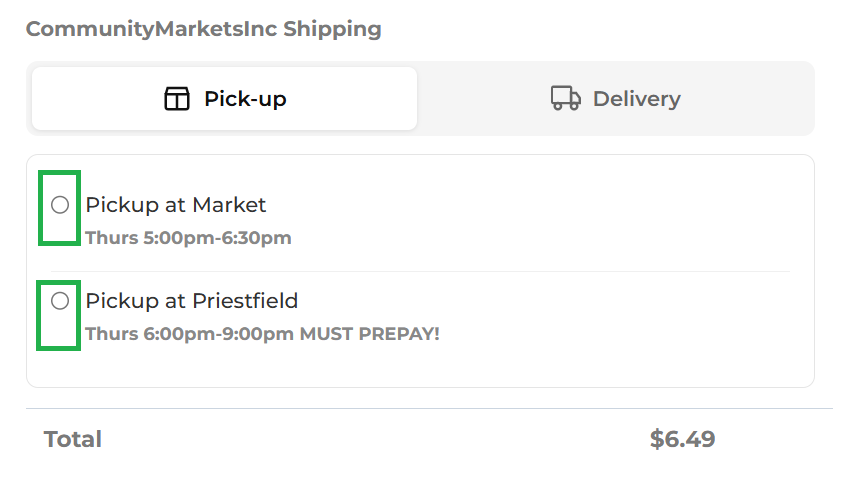Screen dimensions: 853x480
Task: Click the "Pickup at Priestfield" label text
Action: point(192,301)
